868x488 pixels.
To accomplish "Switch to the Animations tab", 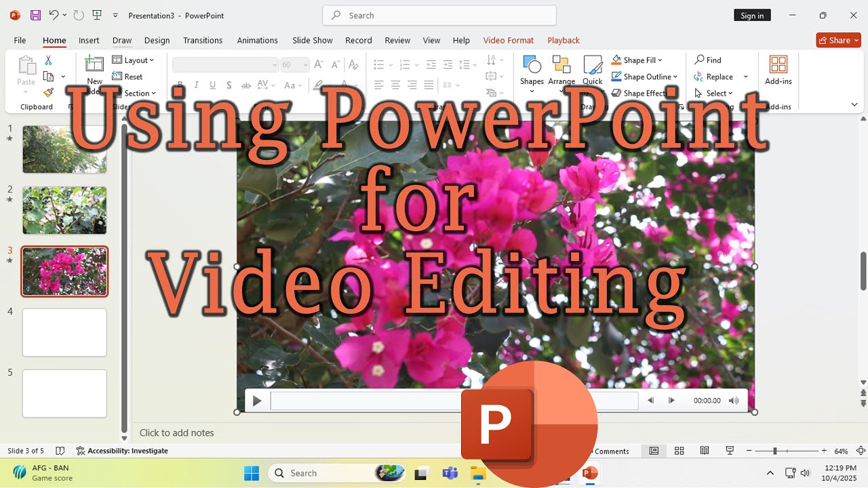I will coord(257,40).
